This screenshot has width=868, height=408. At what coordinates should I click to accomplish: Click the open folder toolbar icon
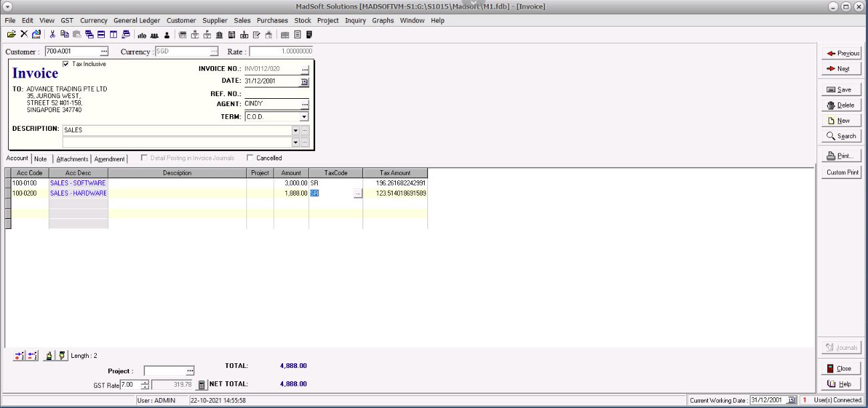[x=11, y=33]
